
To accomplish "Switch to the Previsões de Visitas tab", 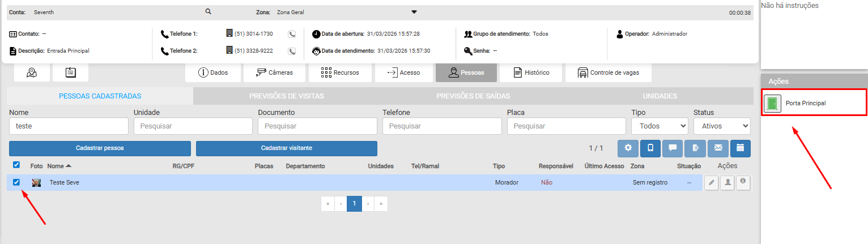I will (x=286, y=96).
